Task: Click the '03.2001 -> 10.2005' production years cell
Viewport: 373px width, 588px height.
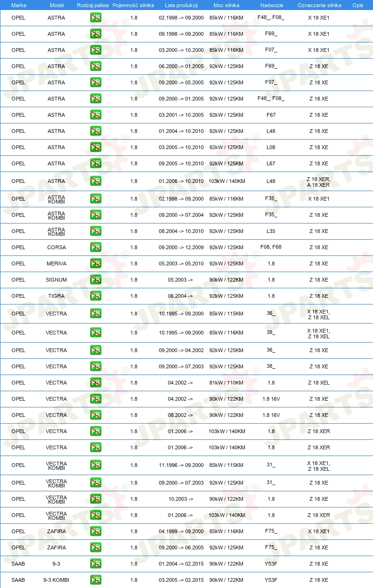Action: point(181,115)
